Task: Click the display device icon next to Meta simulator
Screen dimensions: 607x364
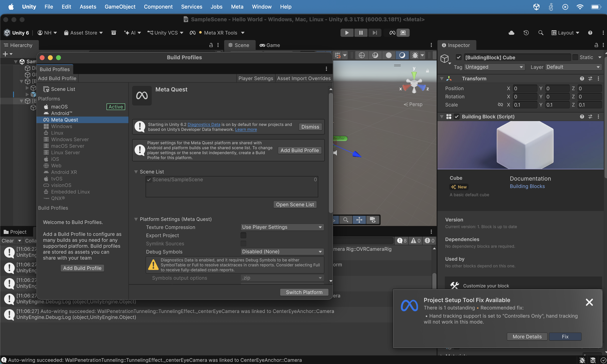Action: click(403, 33)
